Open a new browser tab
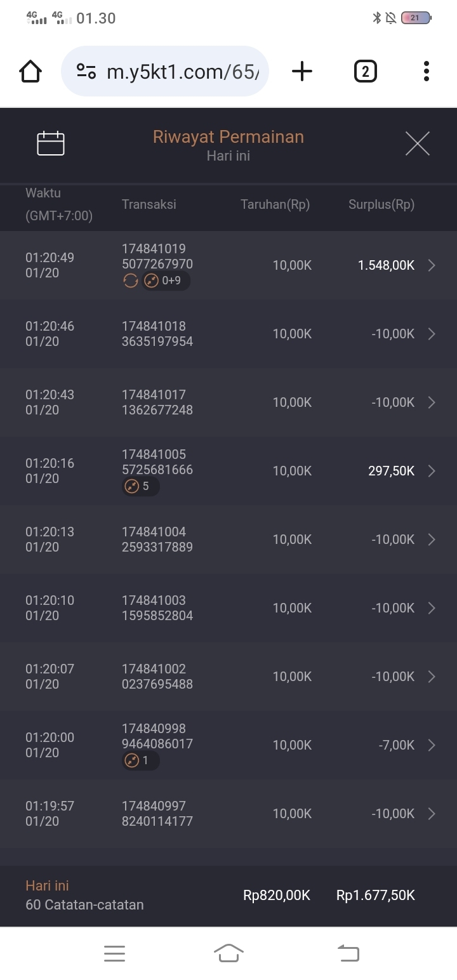457x980 pixels. (x=302, y=71)
